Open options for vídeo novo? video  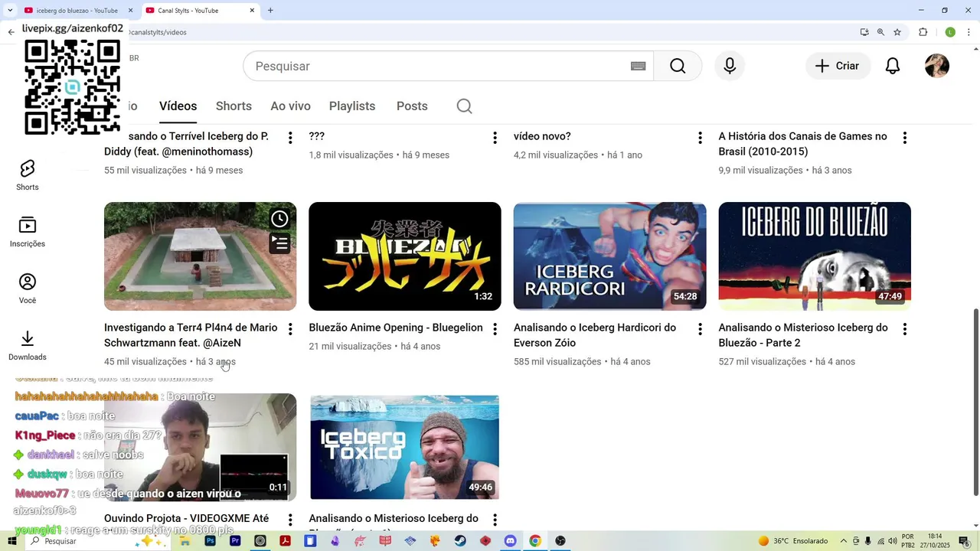click(x=700, y=138)
